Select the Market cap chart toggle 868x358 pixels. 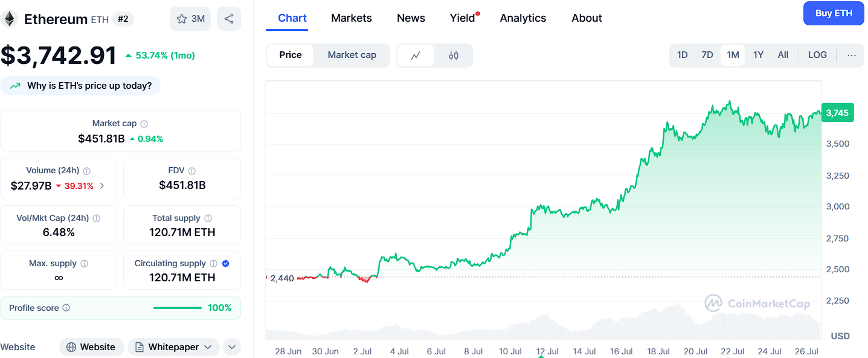[352, 55]
